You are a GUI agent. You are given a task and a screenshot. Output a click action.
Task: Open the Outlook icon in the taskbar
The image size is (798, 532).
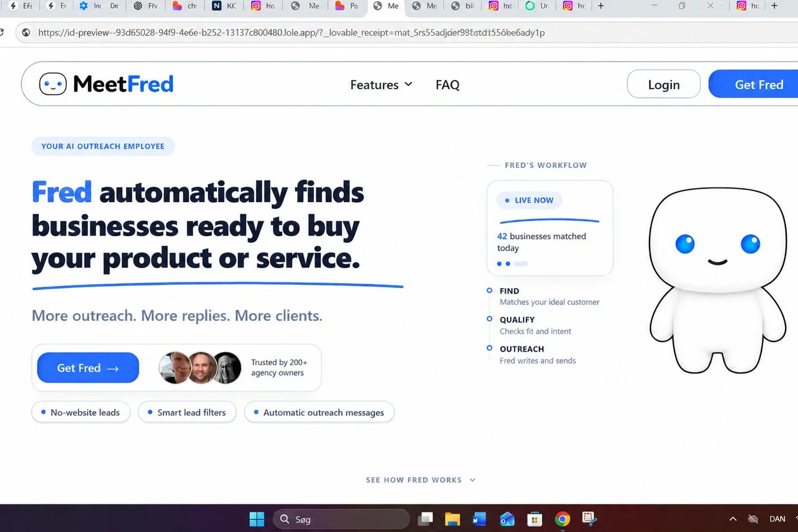click(x=507, y=519)
